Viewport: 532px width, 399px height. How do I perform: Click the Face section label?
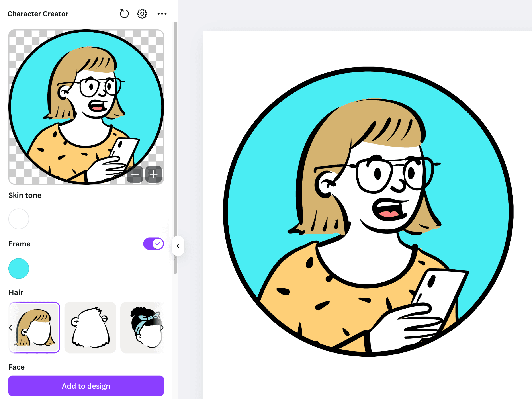click(x=17, y=367)
